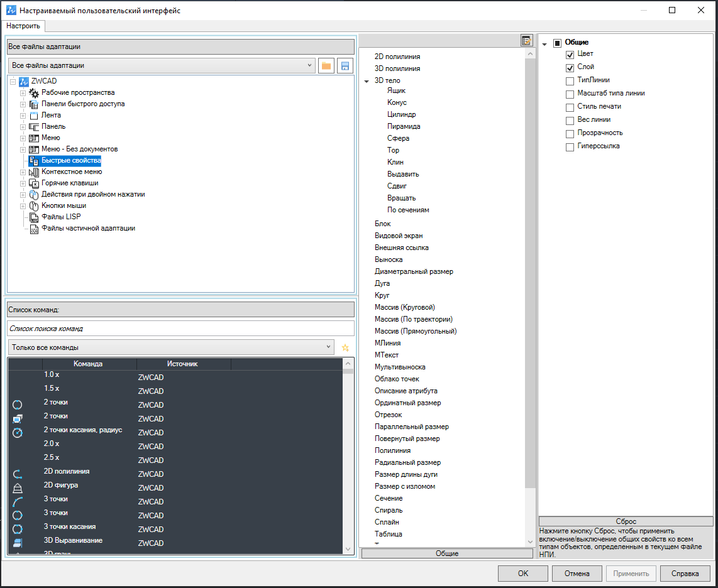This screenshot has height=588, width=718.
Task: Open the Только все команды filter dropdown
Action: click(171, 347)
